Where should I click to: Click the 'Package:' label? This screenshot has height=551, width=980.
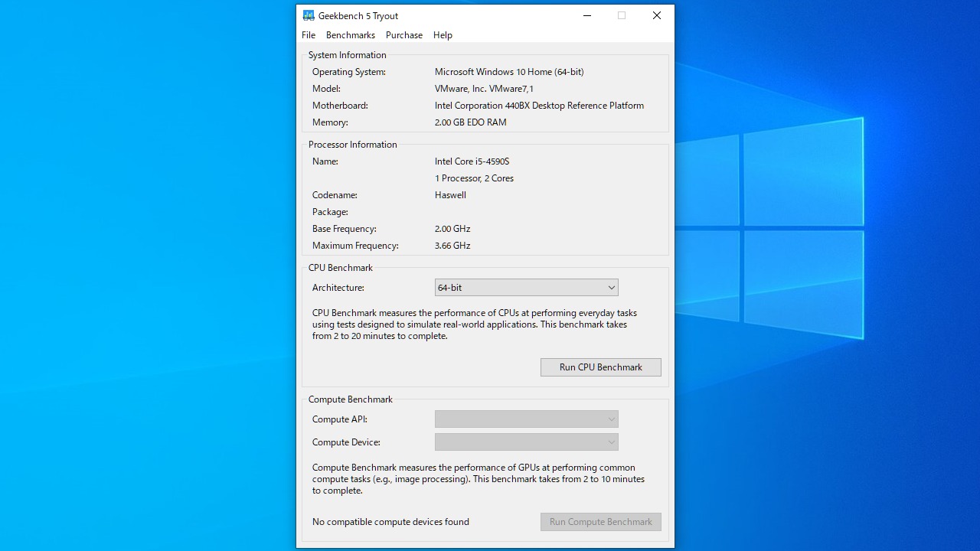[330, 212]
